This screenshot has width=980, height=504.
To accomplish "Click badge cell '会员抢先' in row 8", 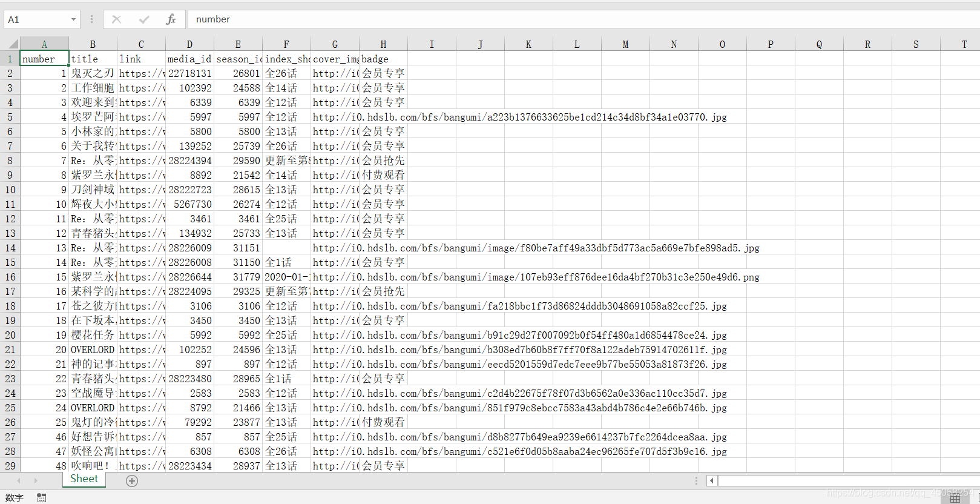I will pos(383,161).
